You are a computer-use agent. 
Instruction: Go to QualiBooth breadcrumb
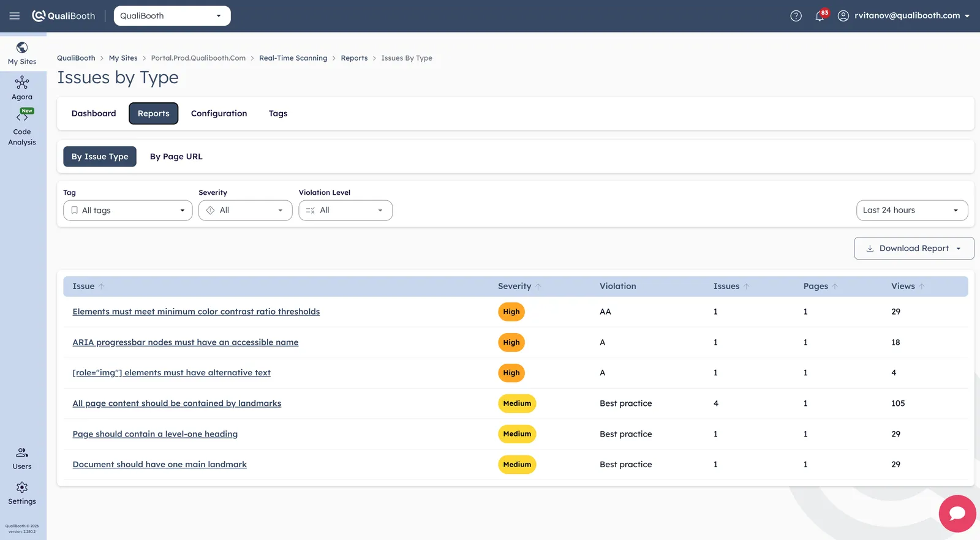click(76, 58)
